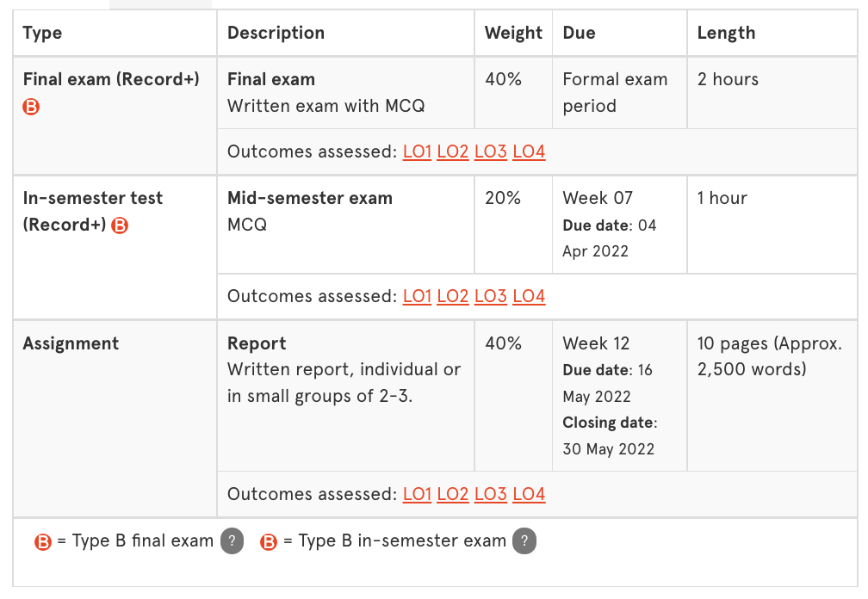The height and width of the screenshot is (599, 868).
Task: Open help tooltip for Type B final exam
Action: (x=232, y=541)
